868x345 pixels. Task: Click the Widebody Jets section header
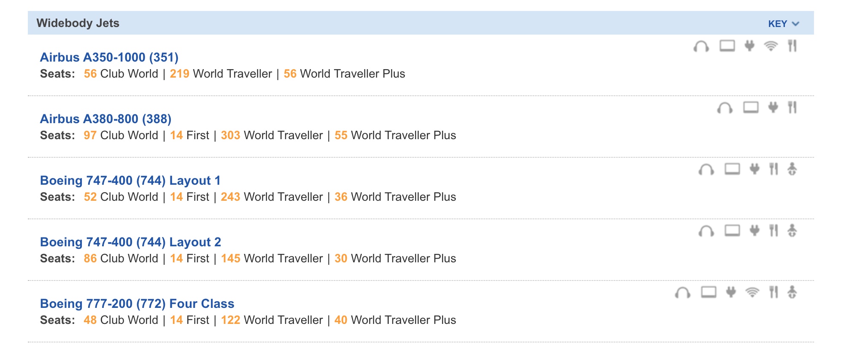(x=78, y=23)
